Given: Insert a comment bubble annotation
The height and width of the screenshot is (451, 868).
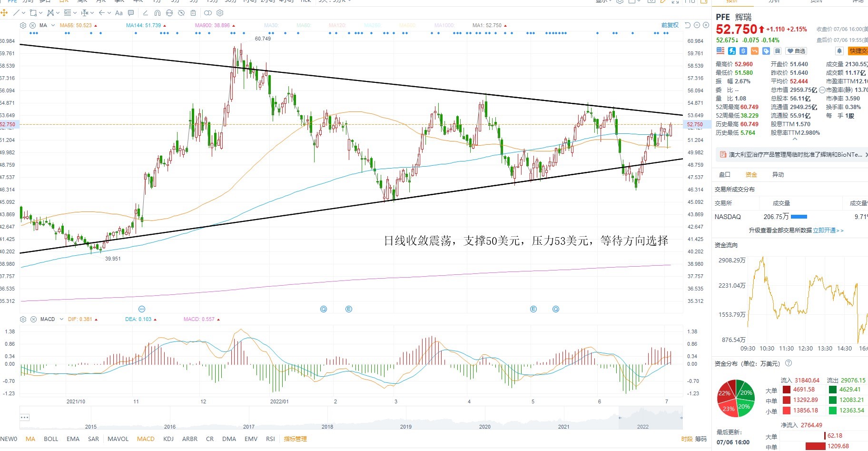Looking at the screenshot, I should [131, 13].
